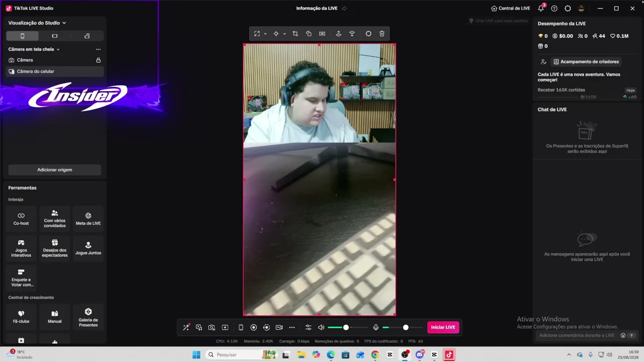
Task: Open the Manual tile
Action: click(x=55, y=317)
